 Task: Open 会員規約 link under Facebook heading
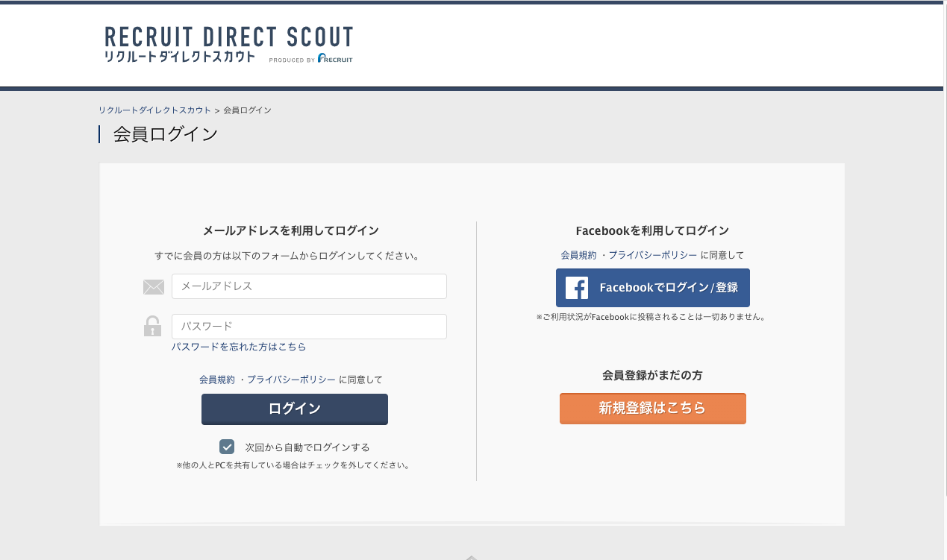(x=578, y=255)
